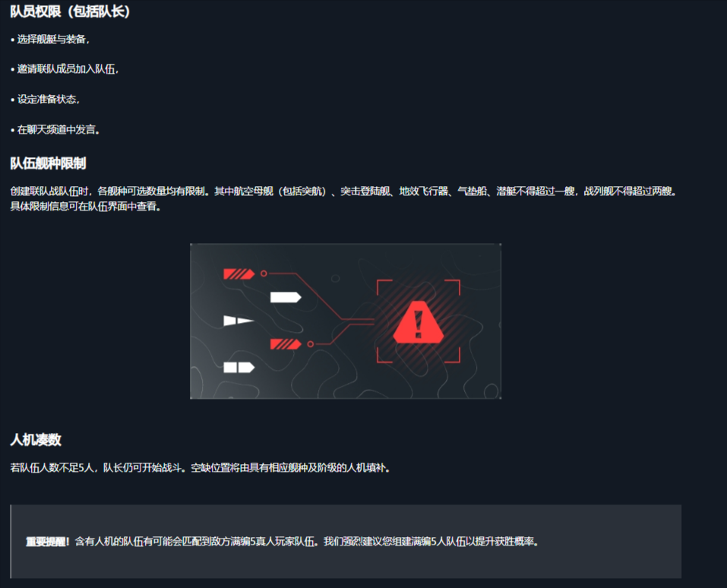727x588 pixels.
Task: Click the important reminder note box
Action: point(346,542)
